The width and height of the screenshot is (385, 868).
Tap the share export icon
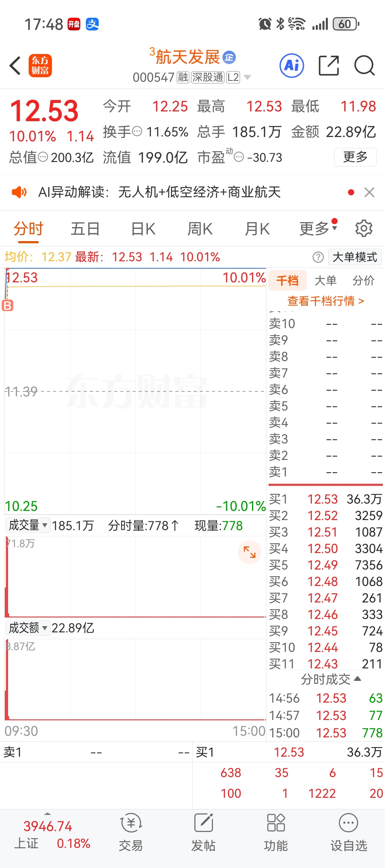point(329,65)
